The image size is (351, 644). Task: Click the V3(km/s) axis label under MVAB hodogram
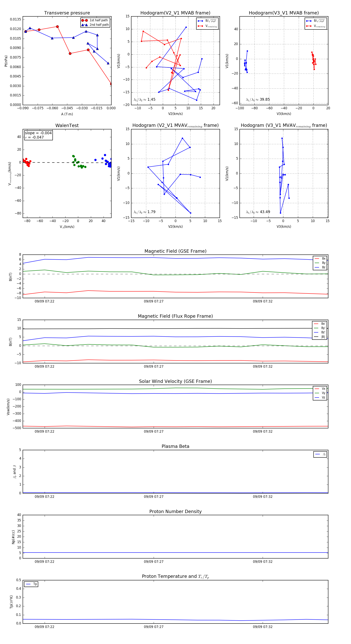click(284, 114)
